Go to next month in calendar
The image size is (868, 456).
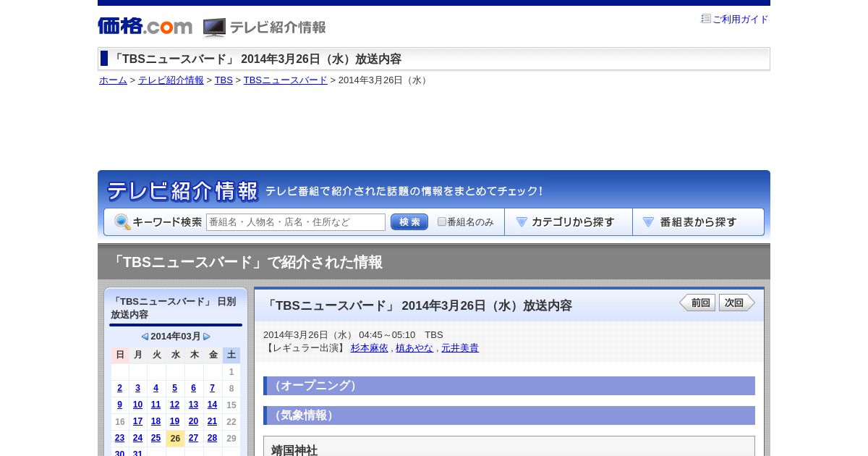pos(207,337)
